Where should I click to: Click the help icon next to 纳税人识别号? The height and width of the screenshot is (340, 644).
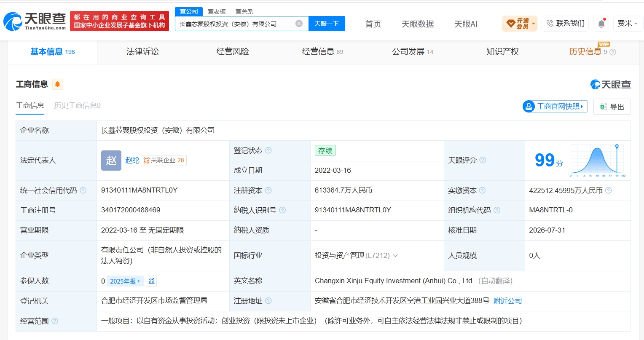tap(282, 210)
